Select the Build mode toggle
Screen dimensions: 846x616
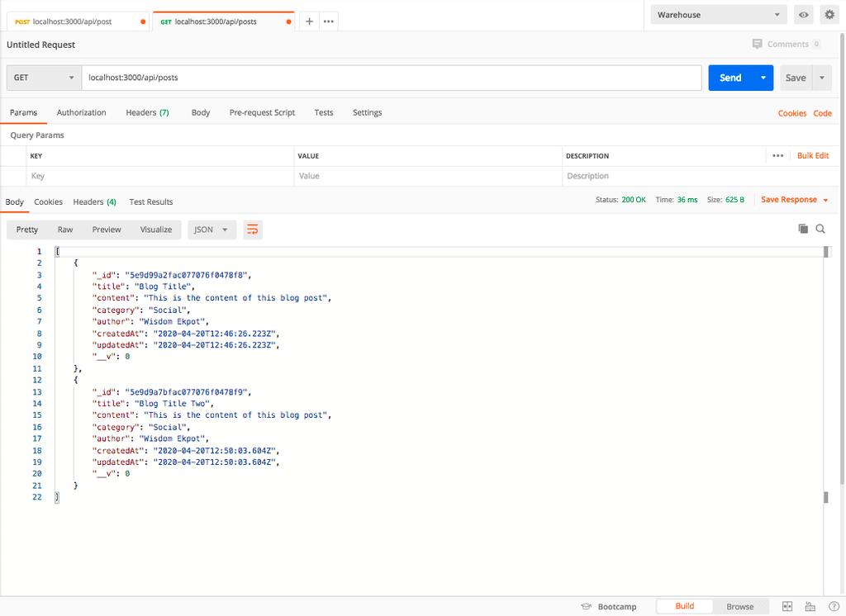[684, 606]
